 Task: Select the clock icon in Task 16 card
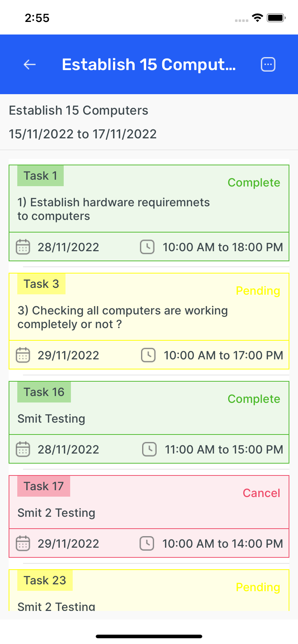149,450
